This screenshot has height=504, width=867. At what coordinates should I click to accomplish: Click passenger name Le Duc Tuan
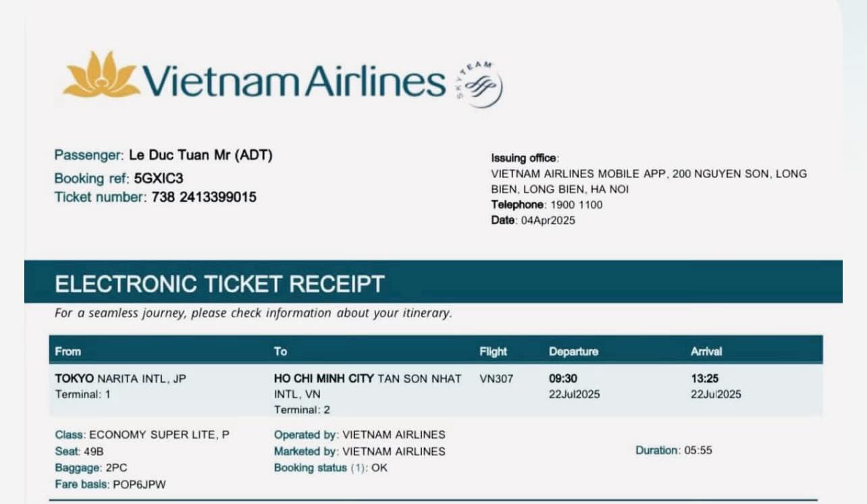pyautogui.click(x=178, y=155)
